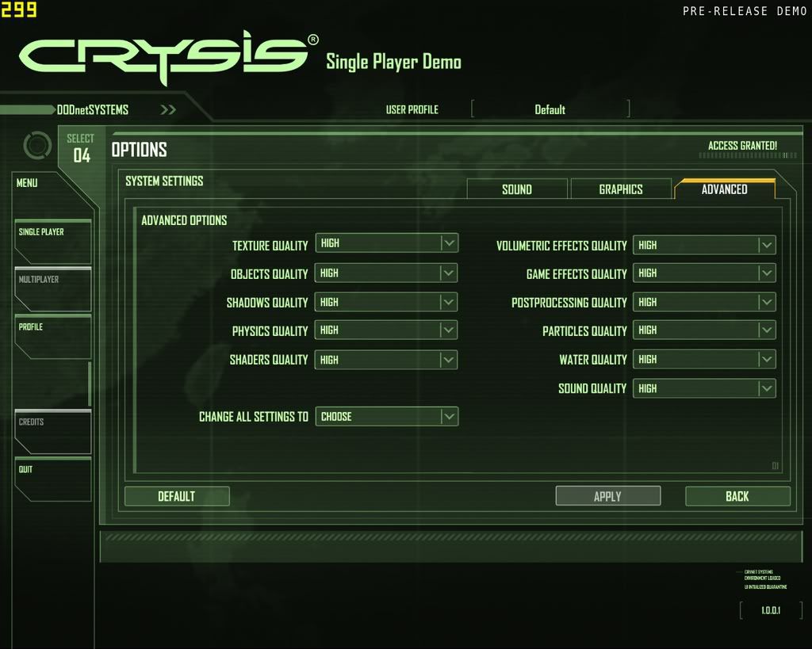Click the Default button
The height and width of the screenshot is (649, 812).
[x=177, y=496]
